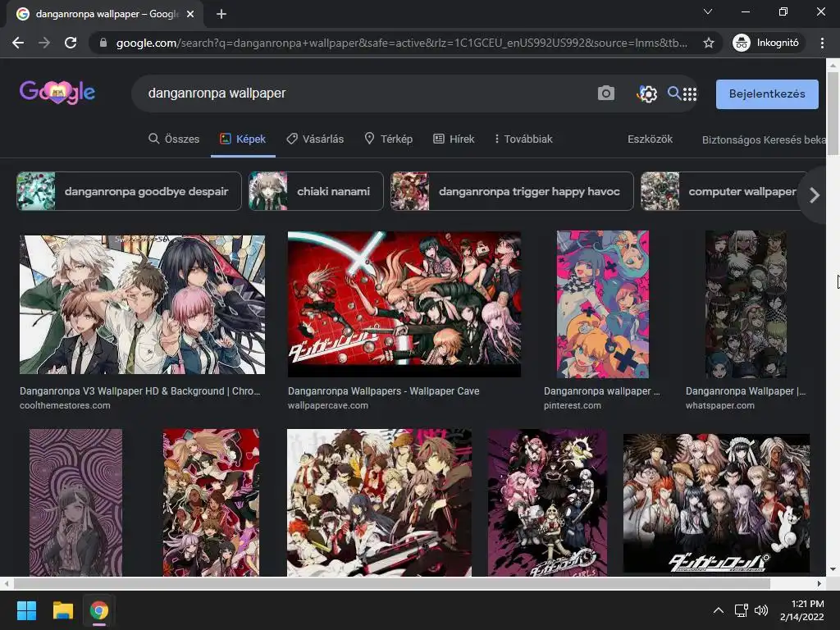
Task: Click the Danganronpa Wallpapers - Wallpaper Cave title
Action: pos(384,391)
